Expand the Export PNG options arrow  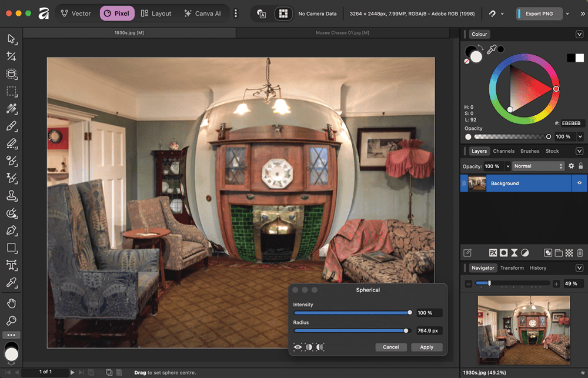point(567,14)
